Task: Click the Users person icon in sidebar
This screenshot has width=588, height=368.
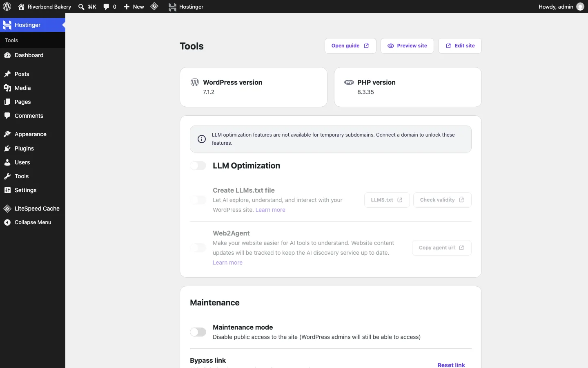Action: 7,162
